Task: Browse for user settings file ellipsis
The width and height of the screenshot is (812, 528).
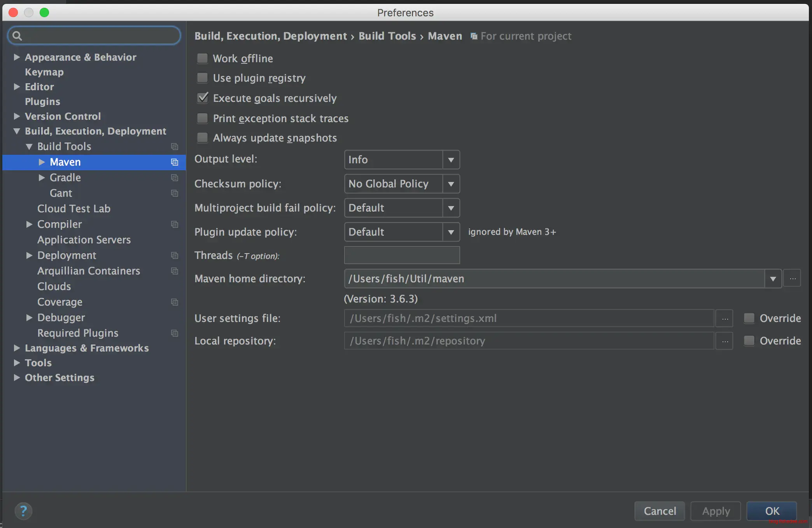Action: click(724, 318)
